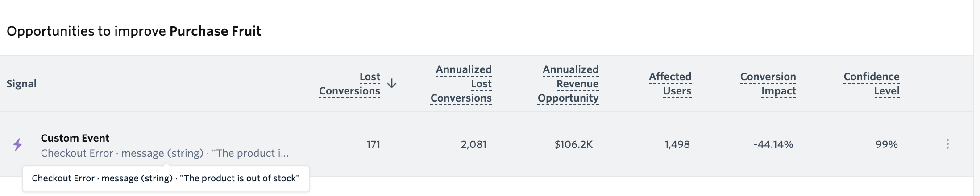Click the $106.2K revenue opportunity value
This screenshot has height=196, width=980.
pyautogui.click(x=573, y=144)
